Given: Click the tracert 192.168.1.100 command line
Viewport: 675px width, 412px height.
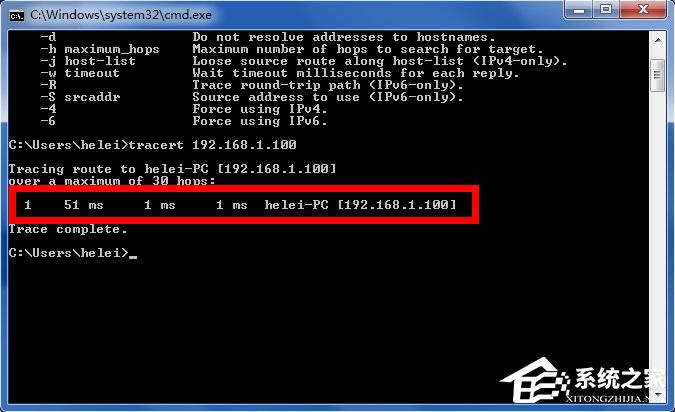Looking at the screenshot, I should [152, 145].
